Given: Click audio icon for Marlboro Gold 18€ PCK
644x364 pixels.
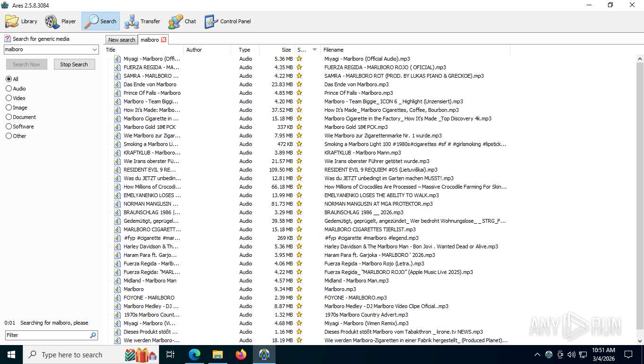Looking at the screenshot, I should [x=117, y=127].
